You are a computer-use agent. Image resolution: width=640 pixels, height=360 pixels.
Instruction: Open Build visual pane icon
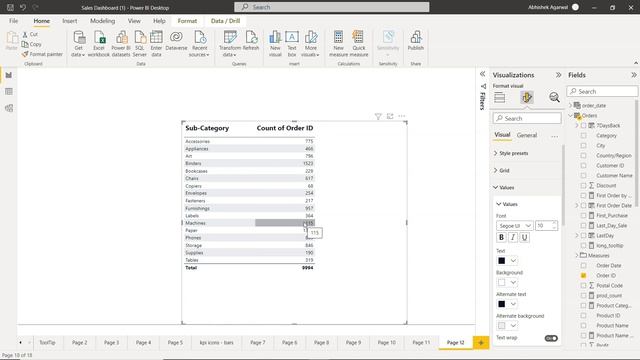pos(500,98)
